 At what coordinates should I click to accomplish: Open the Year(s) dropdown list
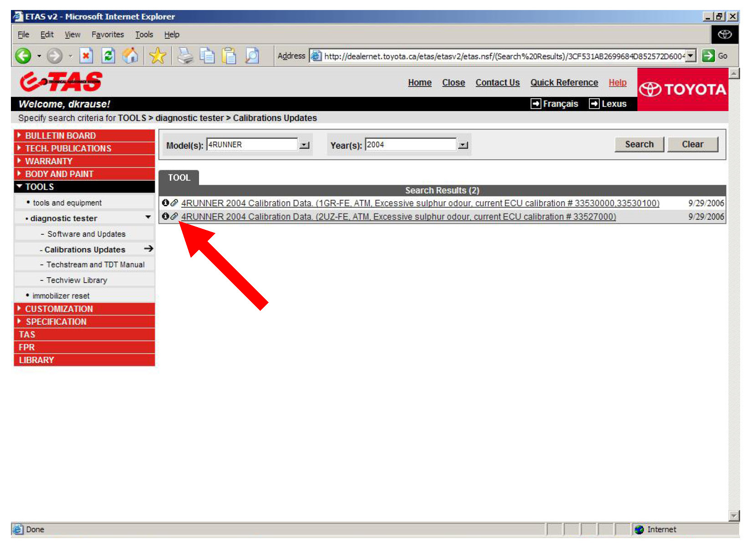click(x=463, y=145)
